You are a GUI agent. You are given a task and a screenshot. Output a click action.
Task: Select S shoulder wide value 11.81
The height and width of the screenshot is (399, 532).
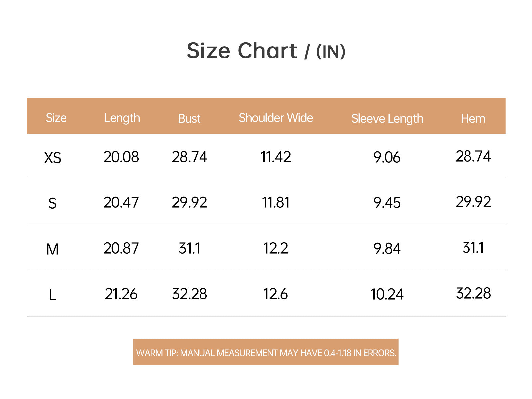click(x=276, y=202)
